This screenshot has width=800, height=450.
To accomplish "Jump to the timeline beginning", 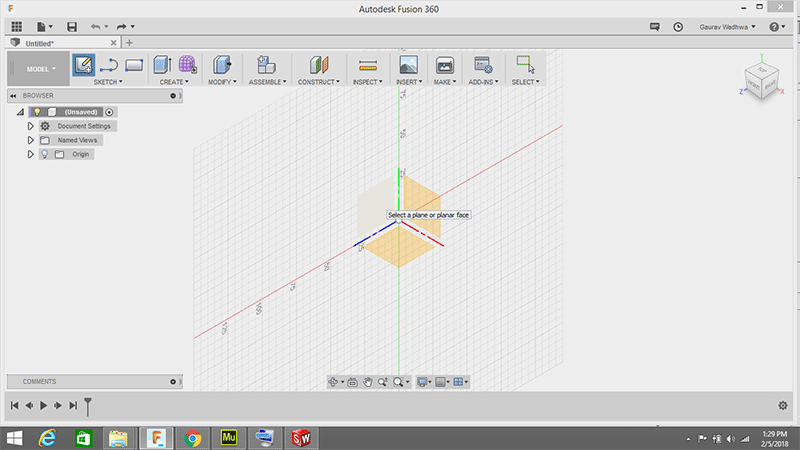I will click(14, 406).
